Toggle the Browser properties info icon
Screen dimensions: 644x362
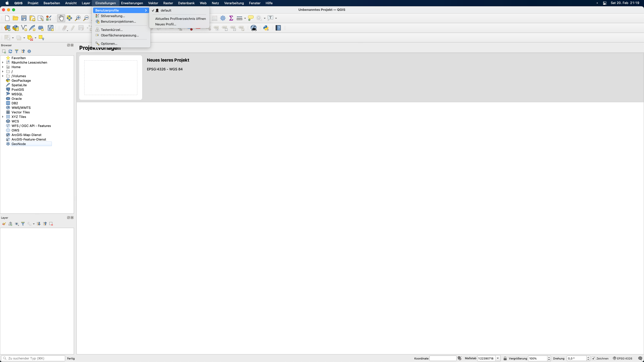pyautogui.click(x=29, y=51)
